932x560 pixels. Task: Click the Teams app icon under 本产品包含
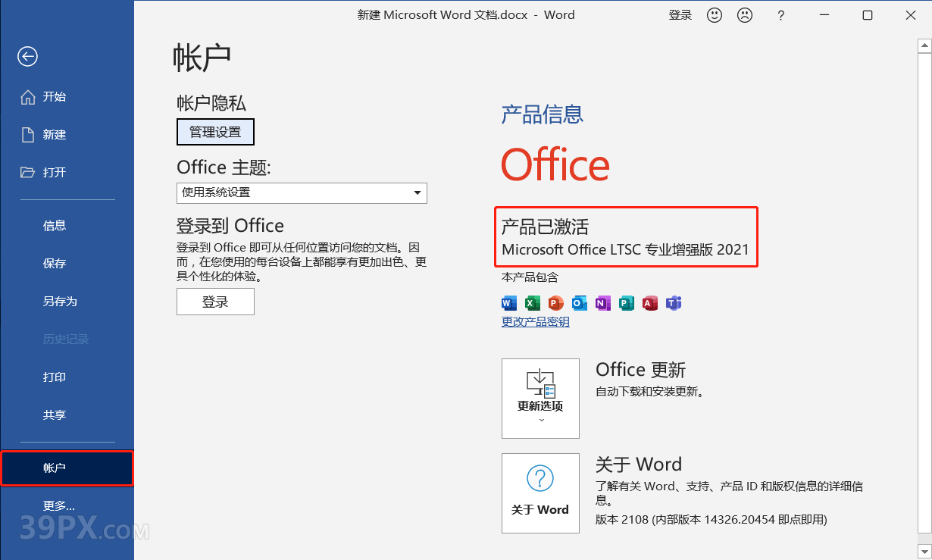674,303
